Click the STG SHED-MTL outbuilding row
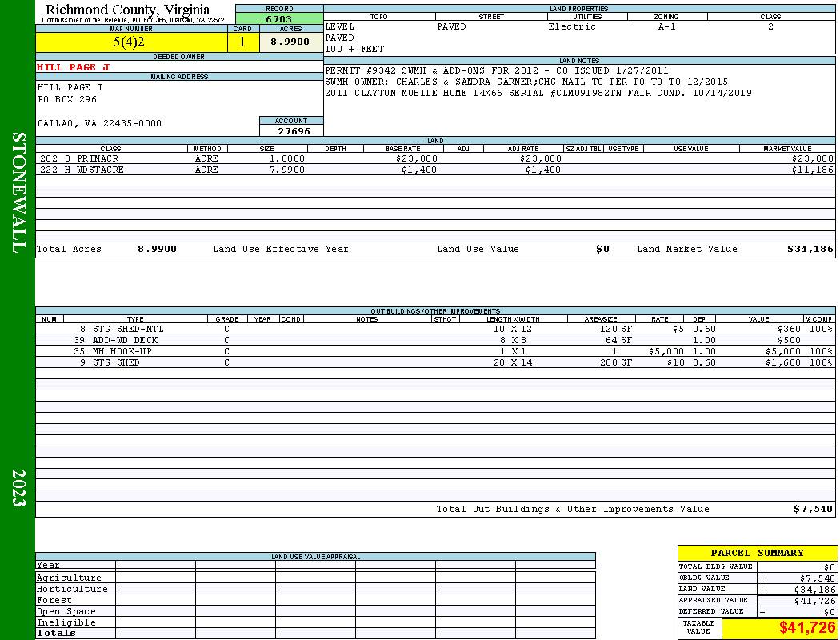Screen dimensions: 840x640 pyautogui.click(x=435, y=329)
